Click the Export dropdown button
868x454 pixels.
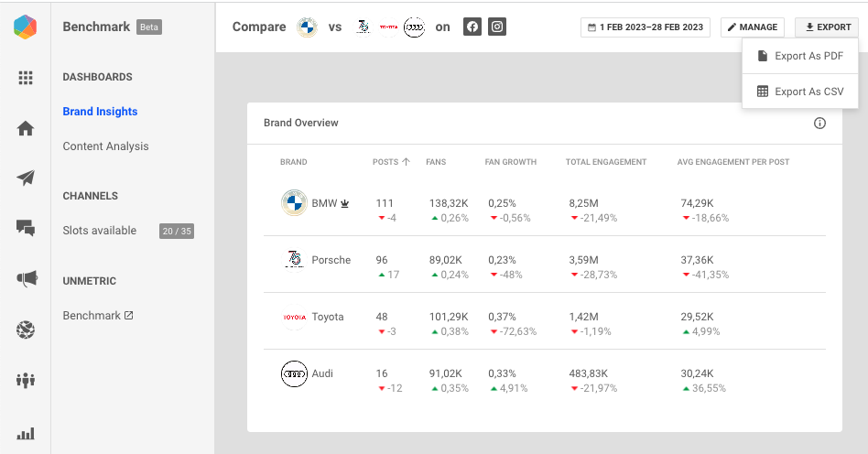[x=827, y=27]
